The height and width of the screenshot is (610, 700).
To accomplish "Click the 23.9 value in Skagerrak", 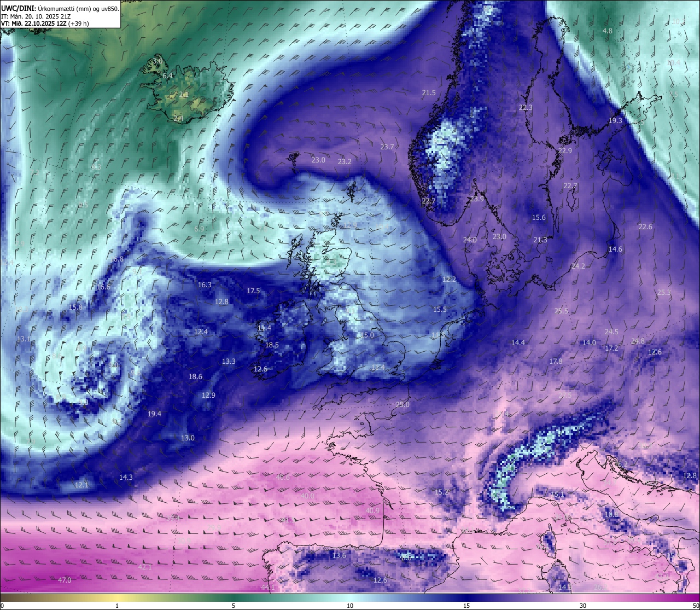I will coord(477,199).
